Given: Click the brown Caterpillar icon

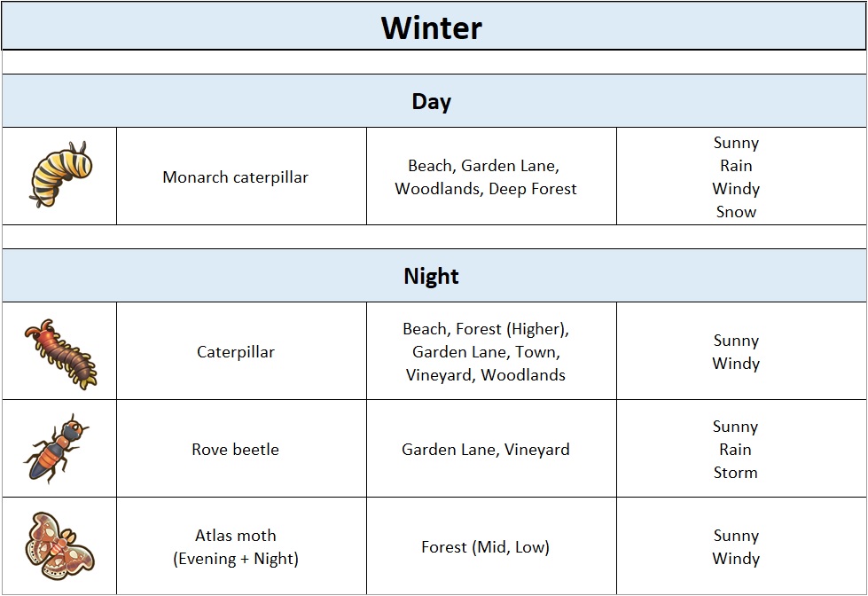Looking at the screenshot, I should point(59,352).
